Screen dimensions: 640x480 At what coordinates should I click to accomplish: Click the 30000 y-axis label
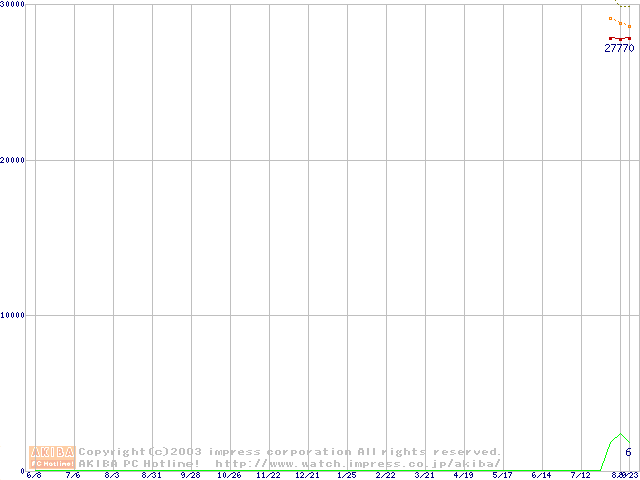[13, 5]
